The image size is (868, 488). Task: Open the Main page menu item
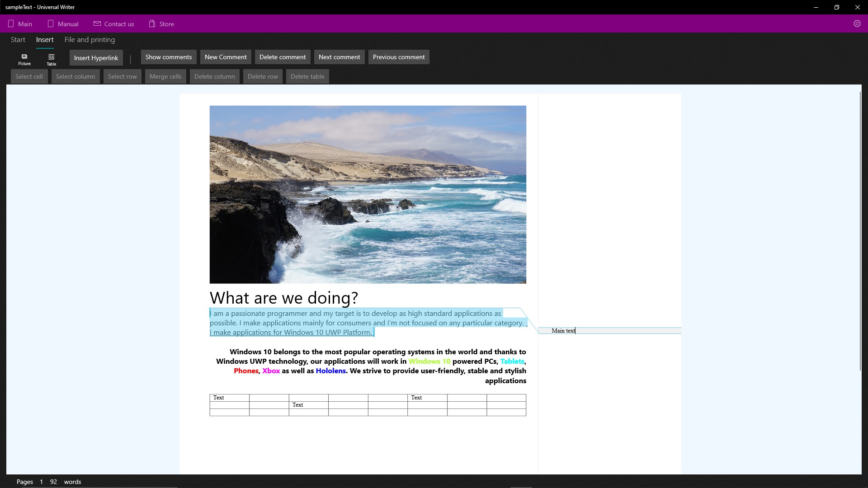point(20,24)
